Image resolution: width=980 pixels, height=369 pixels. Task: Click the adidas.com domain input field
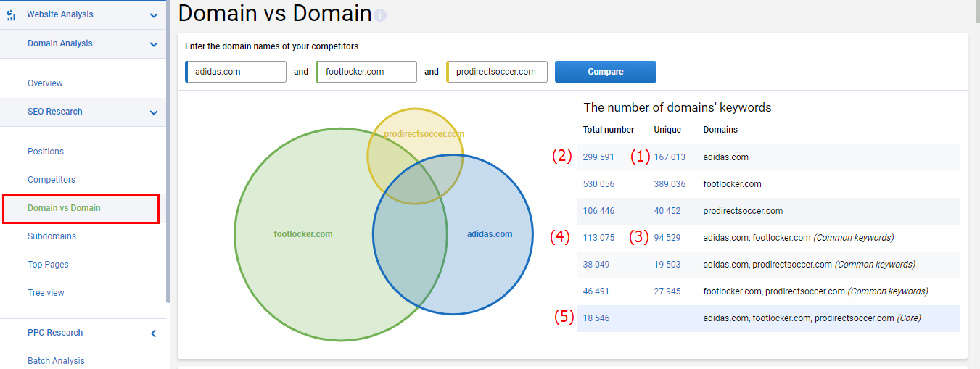pyautogui.click(x=236, y=72)
